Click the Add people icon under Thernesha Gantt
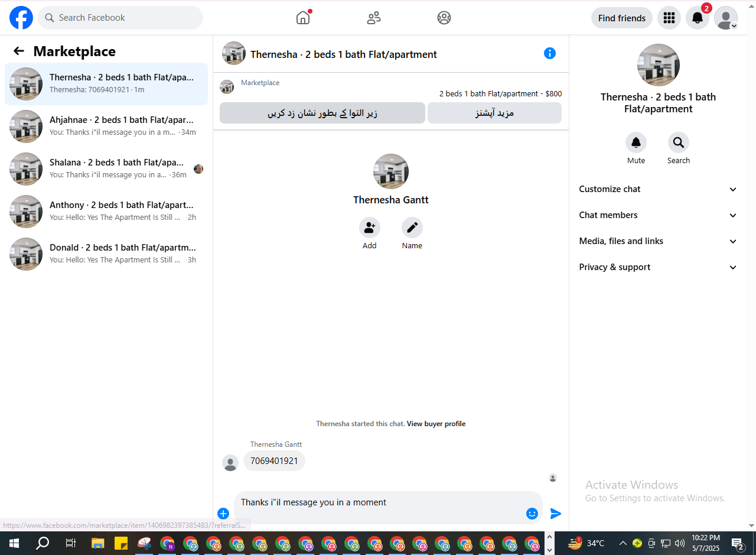This screenshot has height=555, width=756. point(370,228)
